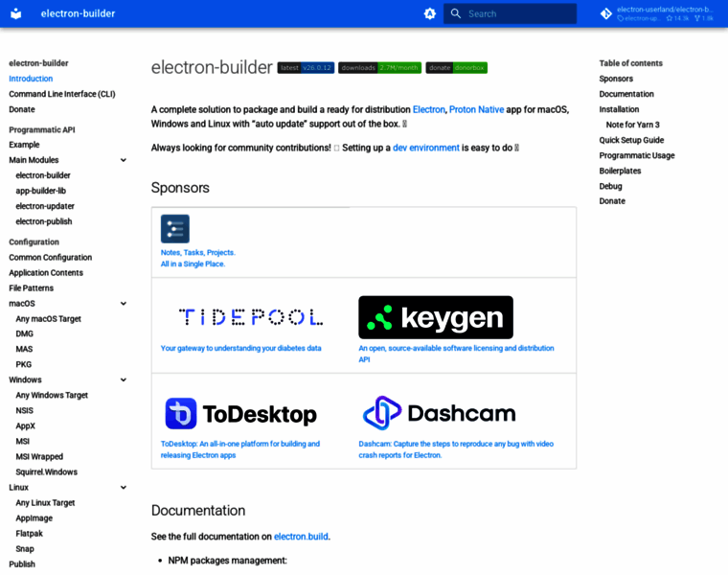The height and width of the screenshot is (575, 728).
Task: Open the AppImage page in sidebar
Action: (x=34, y=517)
